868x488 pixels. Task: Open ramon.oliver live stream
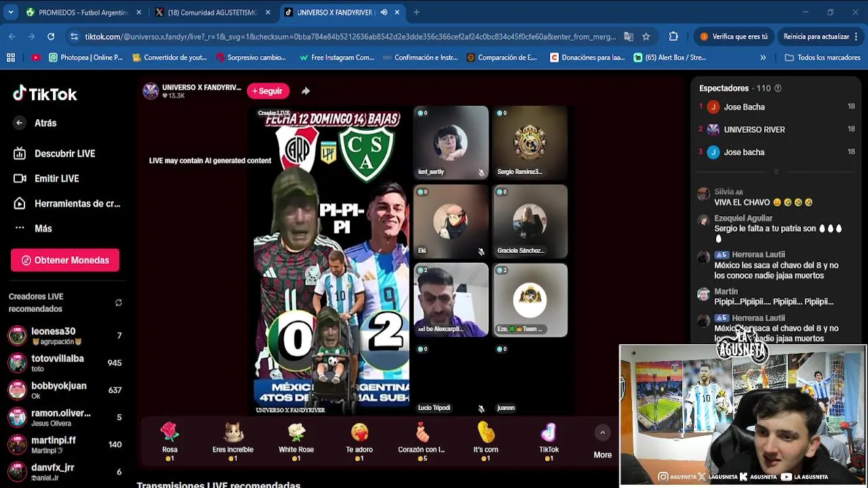(65, 418)
